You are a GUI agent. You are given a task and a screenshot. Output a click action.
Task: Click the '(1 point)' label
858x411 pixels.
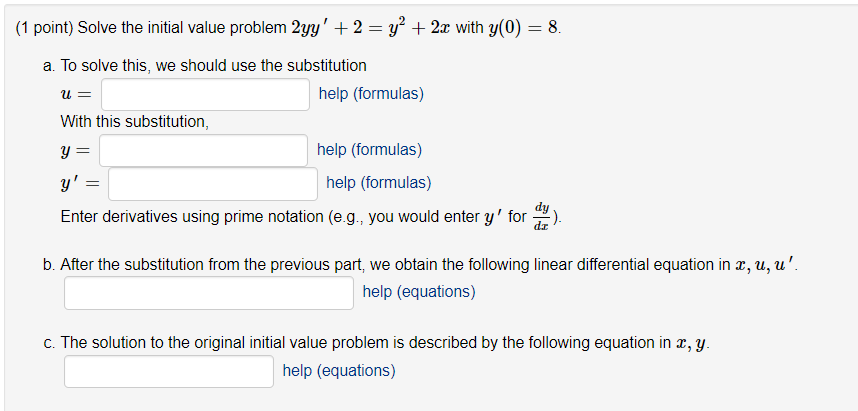(x=45, y=28)
